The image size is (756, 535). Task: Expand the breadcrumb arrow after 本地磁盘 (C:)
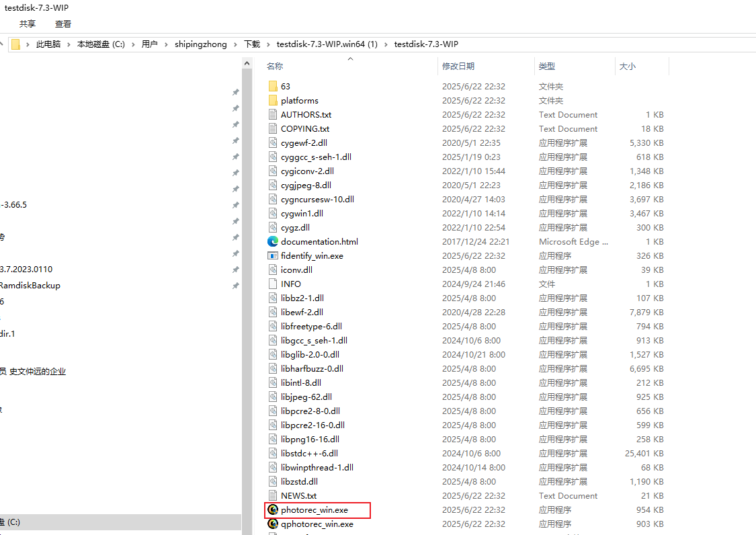133,44
